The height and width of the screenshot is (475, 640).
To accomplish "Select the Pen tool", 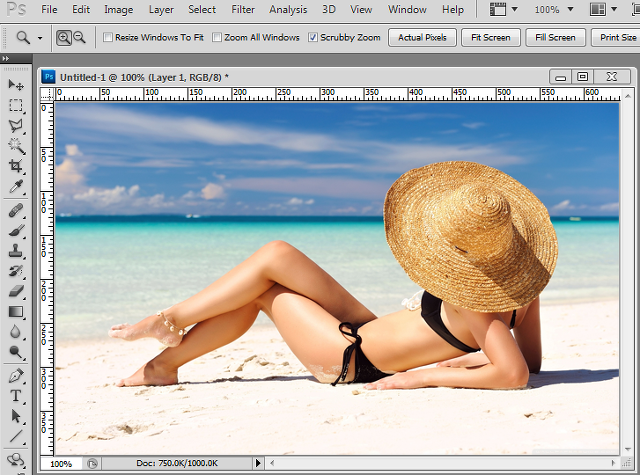I will tap(16, 375).
